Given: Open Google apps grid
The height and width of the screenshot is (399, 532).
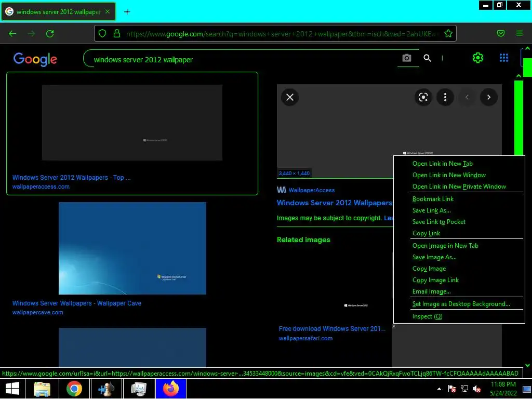Looking at the screenshot, I should pyautogui.click(x=504, y=58).
